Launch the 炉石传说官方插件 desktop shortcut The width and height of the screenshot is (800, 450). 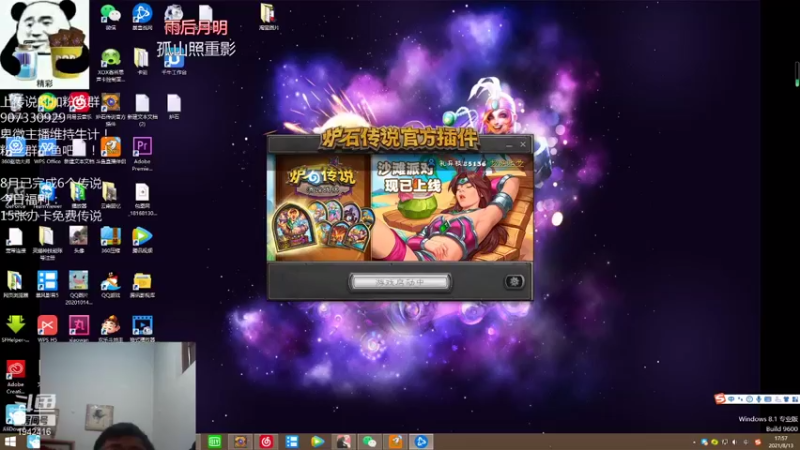coord(111,109)
